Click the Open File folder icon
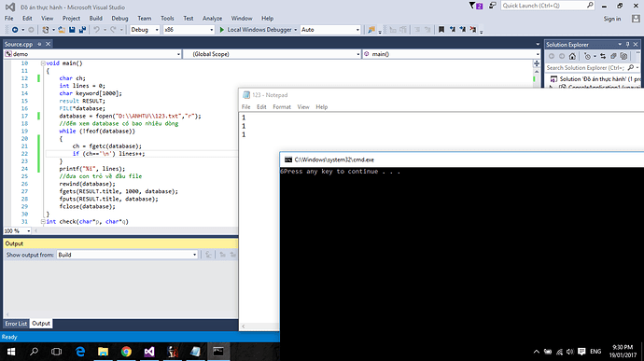644x361 pixels. (62, 30)
